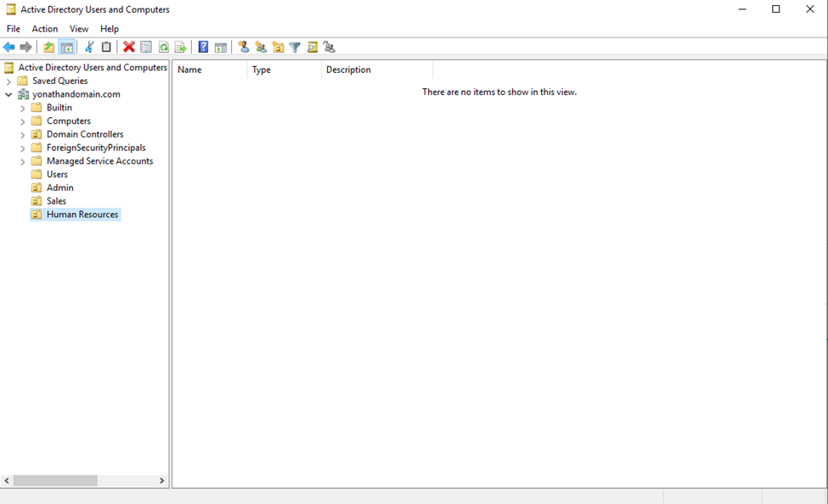The image size is (828, 504).
Task: Click the Forward arrow toolbar icon
Action: pos(25,47)
